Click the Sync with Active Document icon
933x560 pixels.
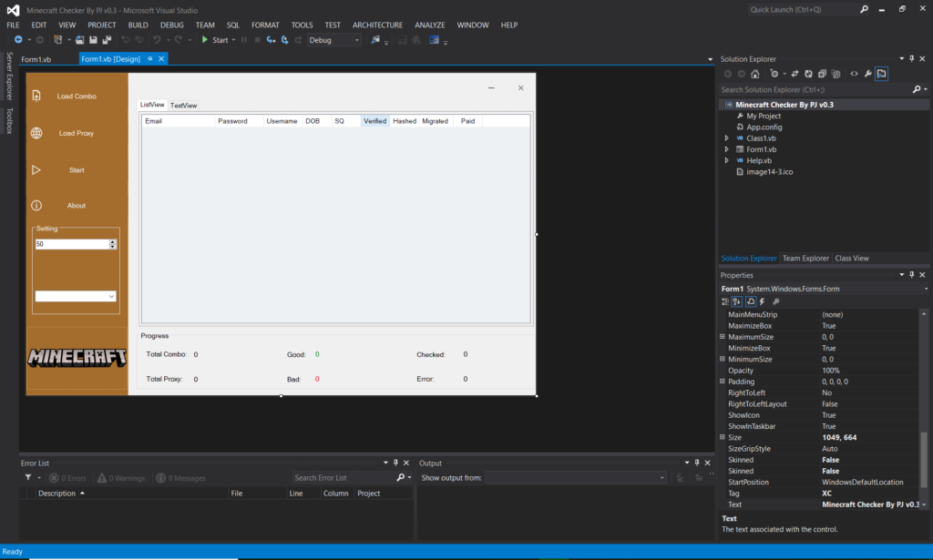(x=795, y=74)
